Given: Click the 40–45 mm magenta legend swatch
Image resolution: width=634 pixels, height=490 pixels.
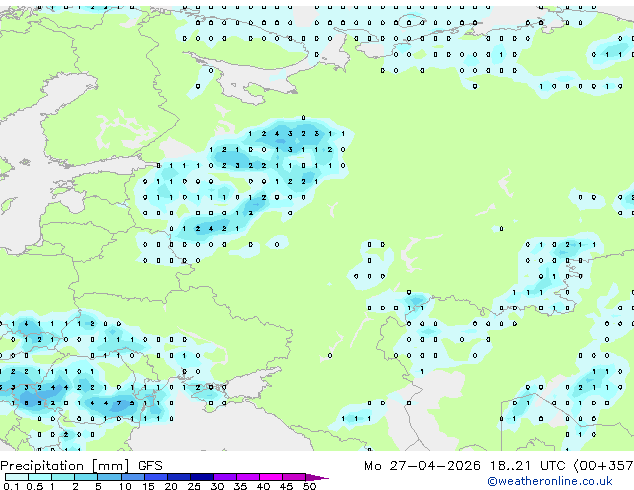Looking at the screenshot, I should tap(271, 477).
